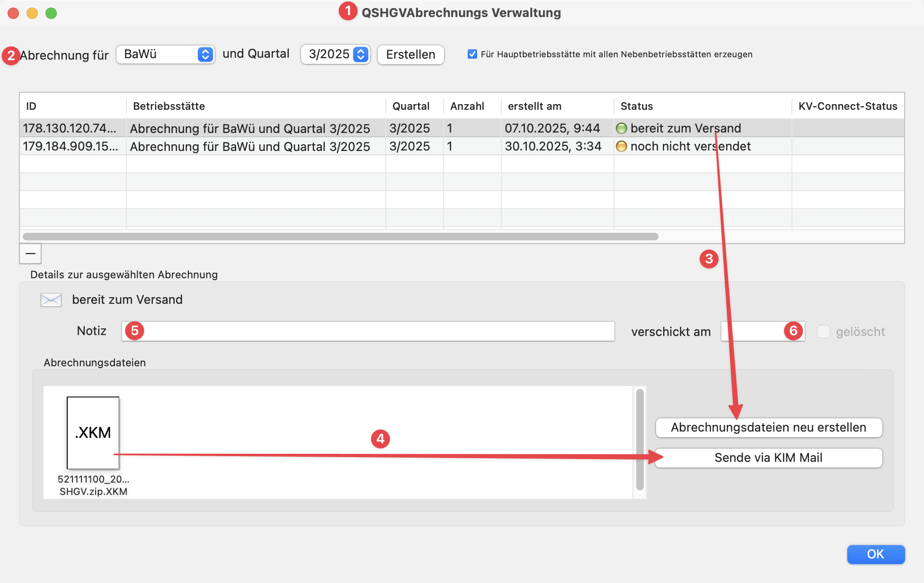The width and height of the screenshot is (924, 583).
Task: Select the .XKM billing file icon
Action: click(x=93, y=433)
